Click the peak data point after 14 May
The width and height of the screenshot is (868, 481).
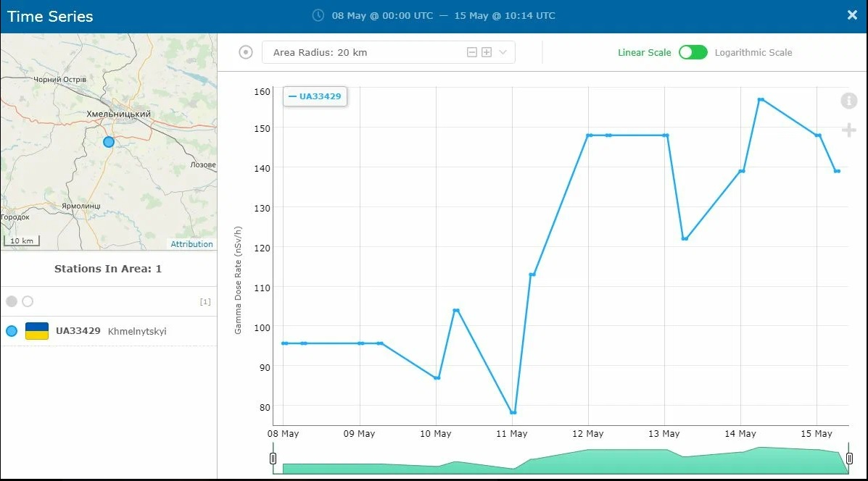(761, 99)
